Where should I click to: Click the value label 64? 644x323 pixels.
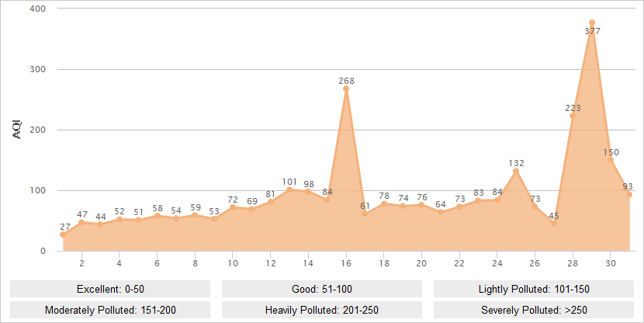click(x=441, y=204)
